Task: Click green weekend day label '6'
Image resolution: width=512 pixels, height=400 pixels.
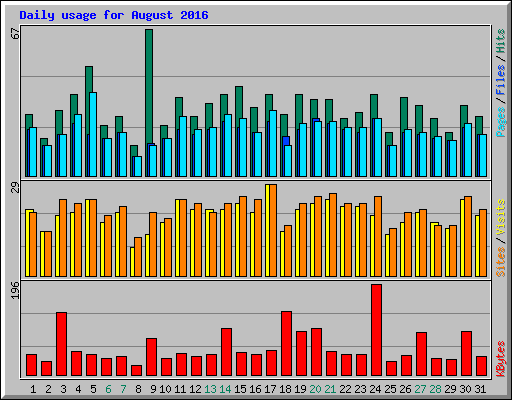Action: coord(108,389)
